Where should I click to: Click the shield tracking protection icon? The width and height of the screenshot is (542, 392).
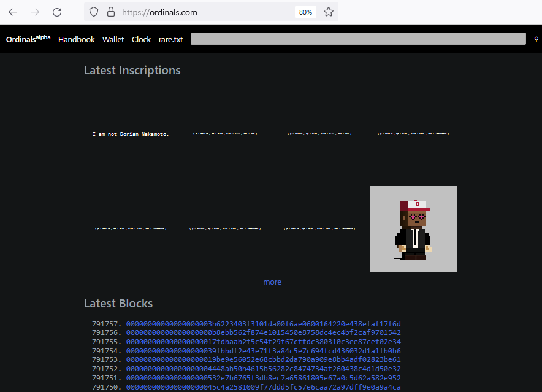coord(94,12)
